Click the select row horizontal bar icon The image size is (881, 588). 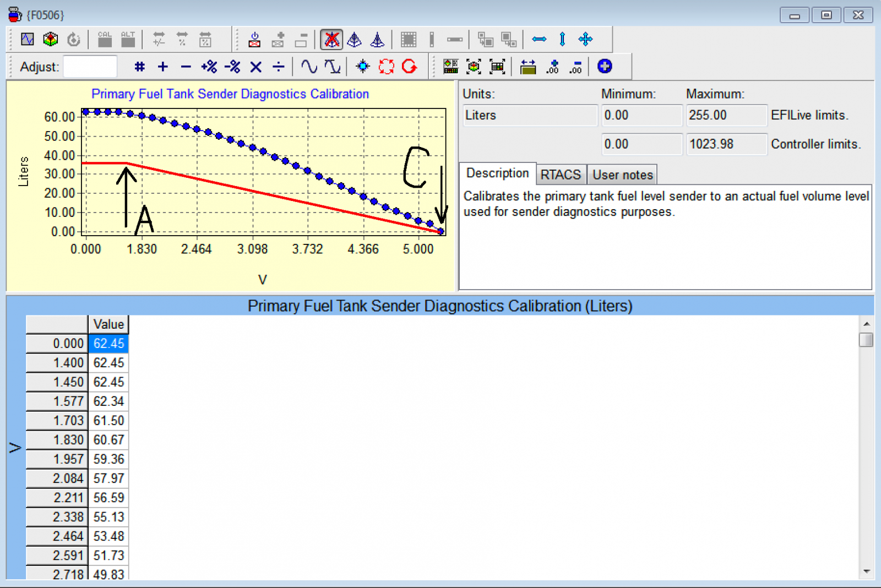(455, 39)
